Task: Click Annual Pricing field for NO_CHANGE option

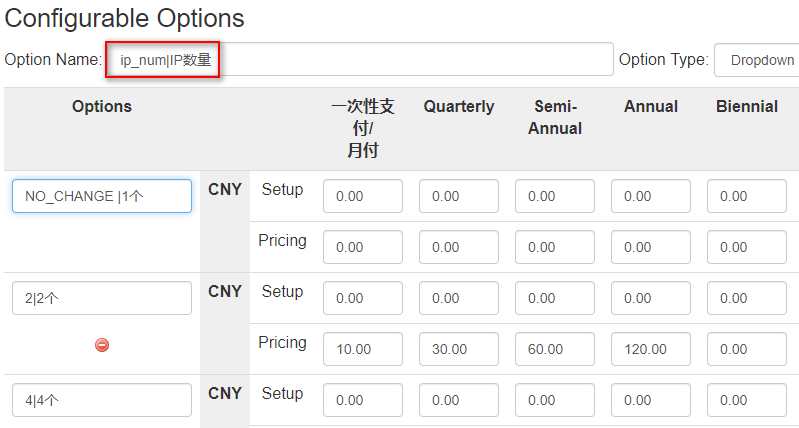Action: 651,247
